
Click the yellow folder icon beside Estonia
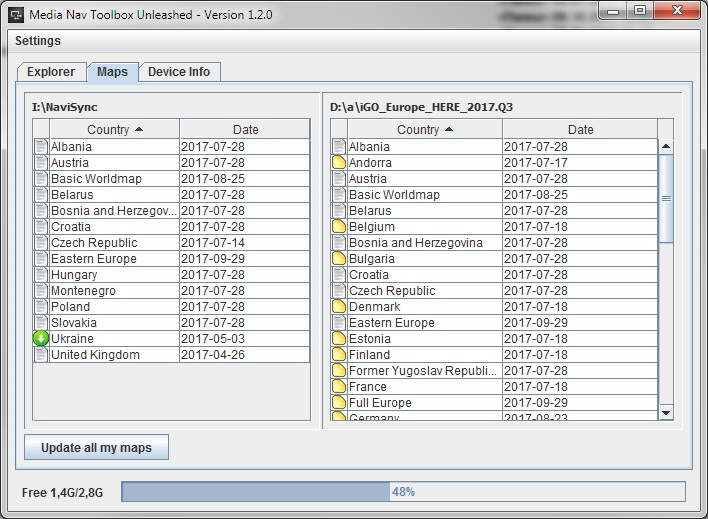tap(339, 338)
